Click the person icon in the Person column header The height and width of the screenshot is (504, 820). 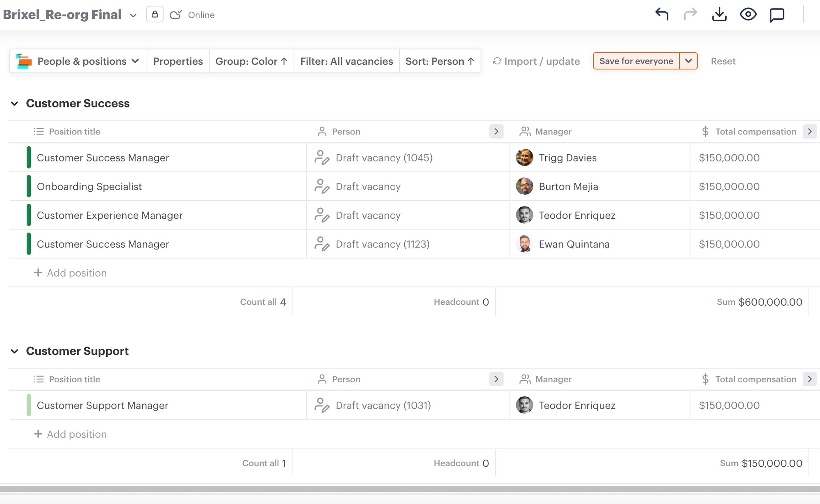coord(322,132)
